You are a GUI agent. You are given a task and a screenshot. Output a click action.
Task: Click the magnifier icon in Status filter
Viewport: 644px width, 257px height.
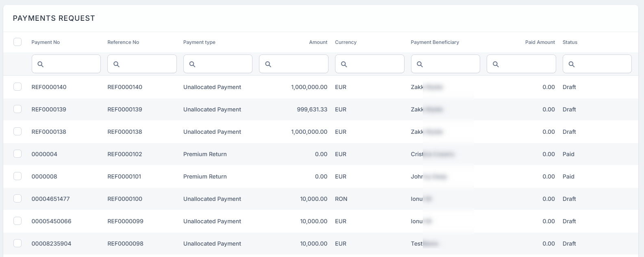click(x=572, y=64)
